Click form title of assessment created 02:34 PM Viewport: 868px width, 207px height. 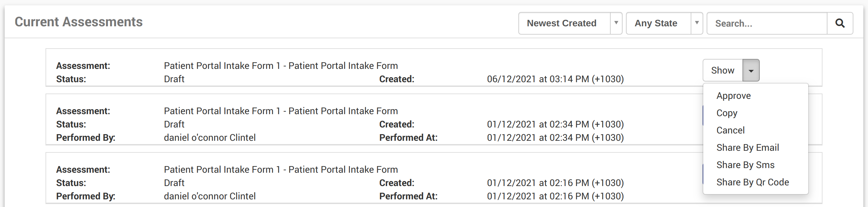click(281, 111)
